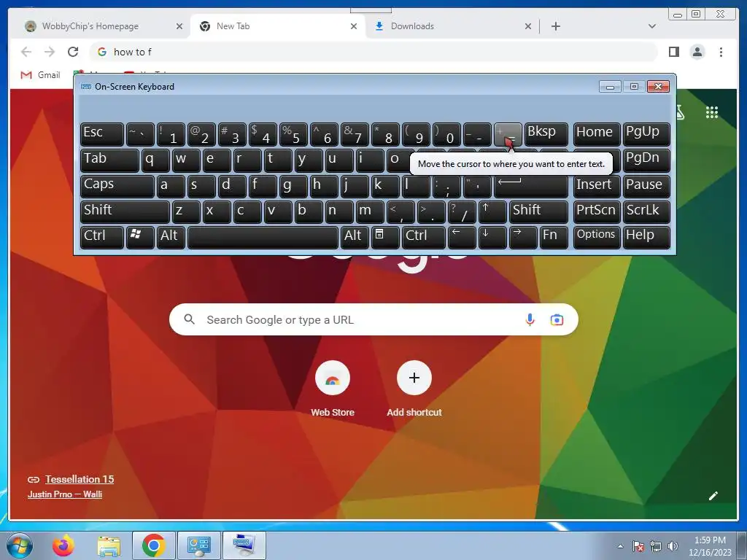Click the Add shortcut plus button

pyautogui.click(x=414, y=378)
